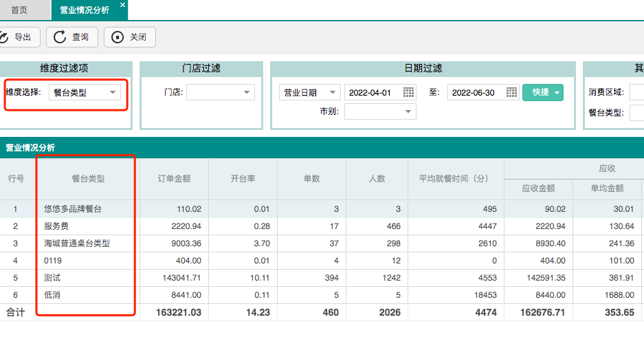Sort by 订单金额 column header

tap(174, 179)
